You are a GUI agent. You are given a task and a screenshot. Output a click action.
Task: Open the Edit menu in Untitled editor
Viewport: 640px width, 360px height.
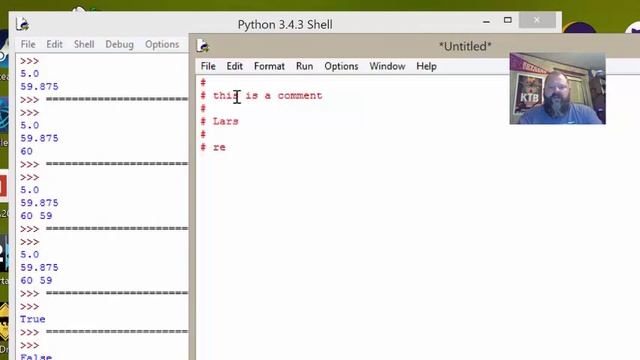tap(235, 66)
